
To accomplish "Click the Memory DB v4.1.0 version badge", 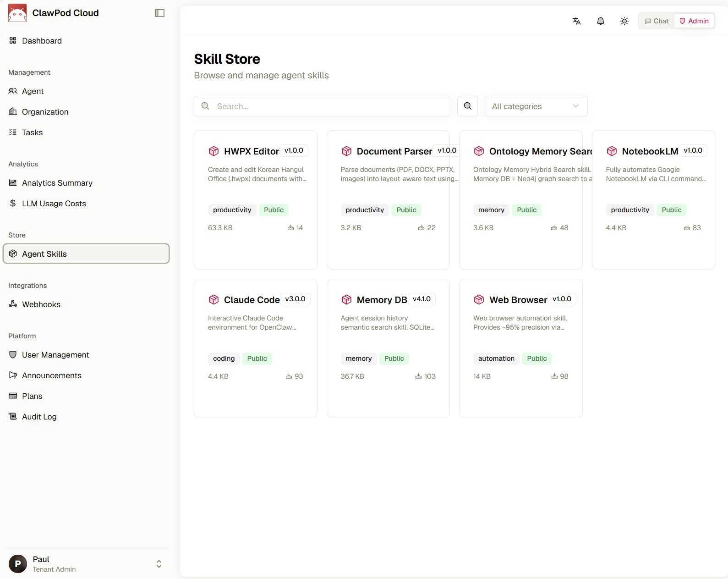I will coord(421,299).
